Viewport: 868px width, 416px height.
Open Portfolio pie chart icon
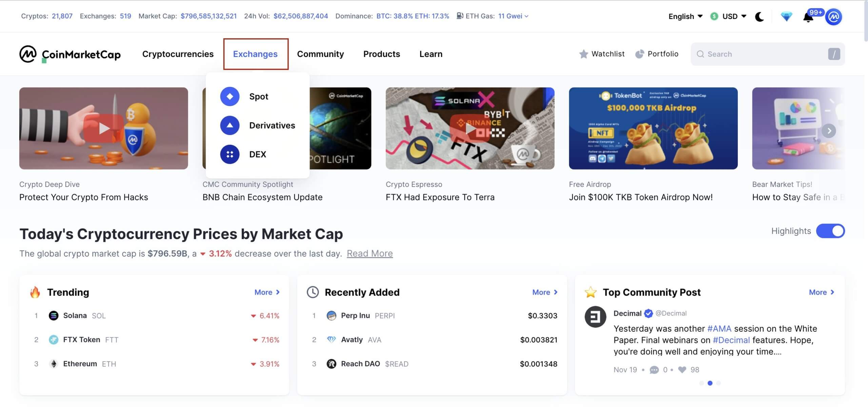point(639,54)
